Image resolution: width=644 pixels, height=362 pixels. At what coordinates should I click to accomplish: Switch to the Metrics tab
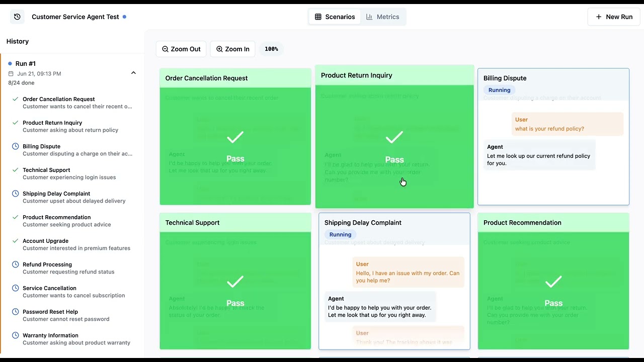(382, 17)
